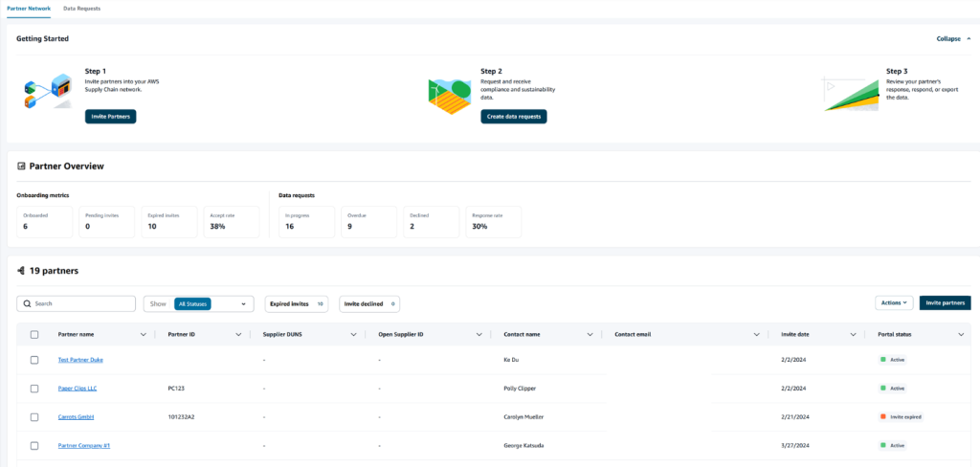Open the Test Partner Duke link

pyautogui.click(x=80, y=360)
